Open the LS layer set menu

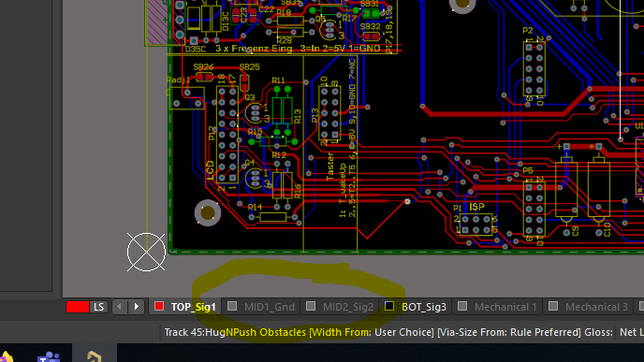98,307
